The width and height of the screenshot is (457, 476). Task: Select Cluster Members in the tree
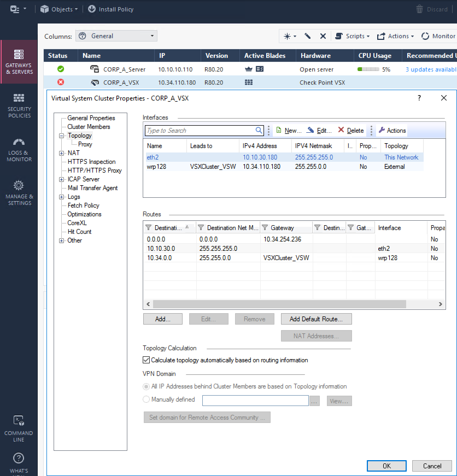89,127
